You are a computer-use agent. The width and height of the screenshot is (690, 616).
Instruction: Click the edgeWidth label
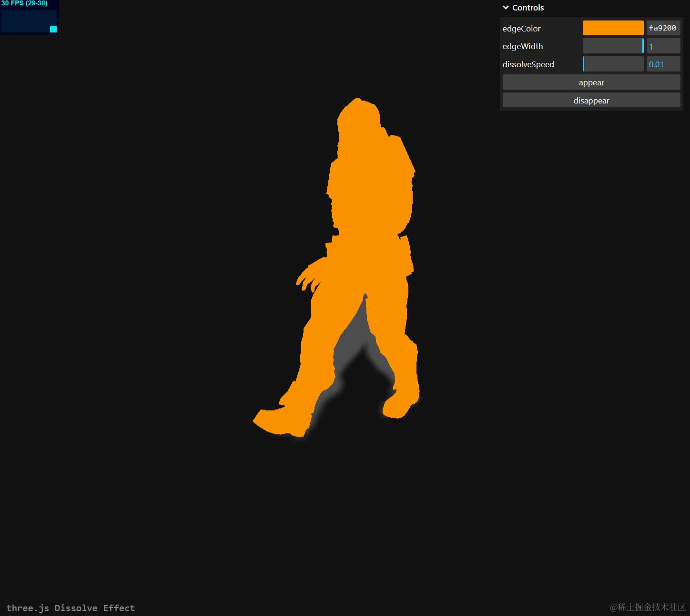click(523, 46)
